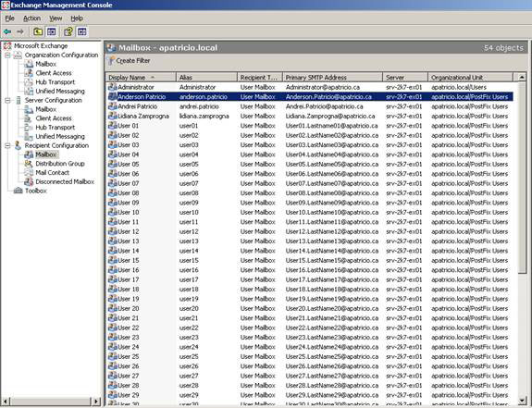Click the list's vertical scrollbar up arrow
This screenshot has width=532, height=408.
522,78
